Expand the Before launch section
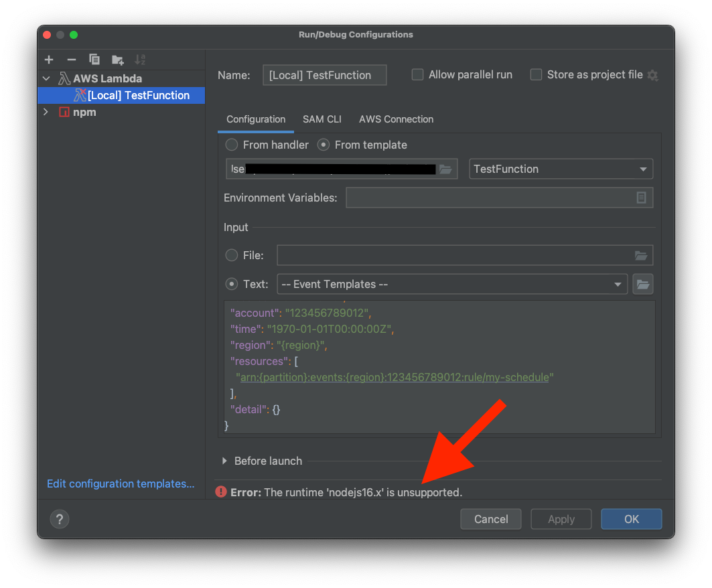 pyautogui.click(x=225, y=461)
